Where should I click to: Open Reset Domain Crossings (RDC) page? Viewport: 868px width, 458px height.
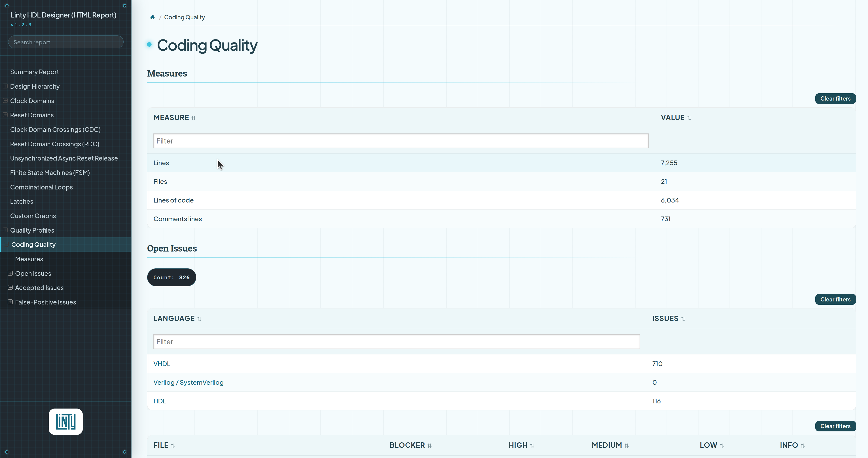55,144
